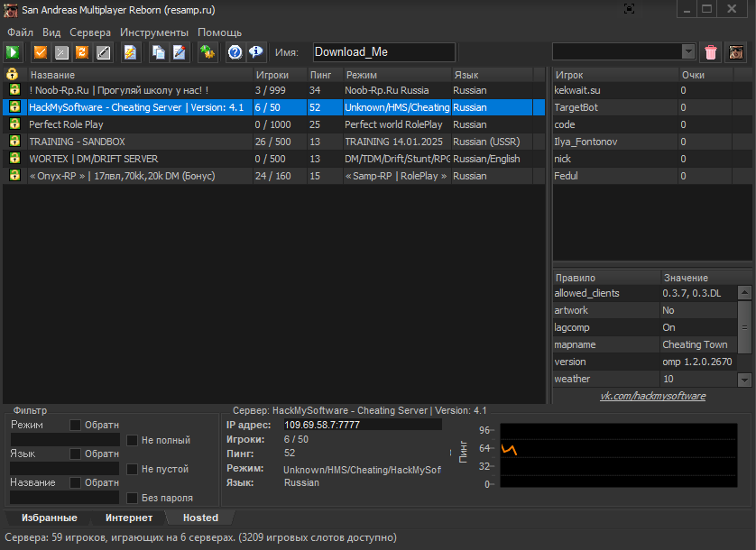
Task: Click the orange checkmark toolbar icon
Action: point(41,52)
